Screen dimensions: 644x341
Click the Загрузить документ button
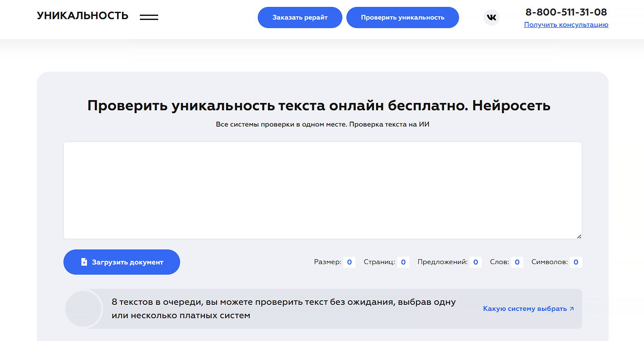(122, 262)
